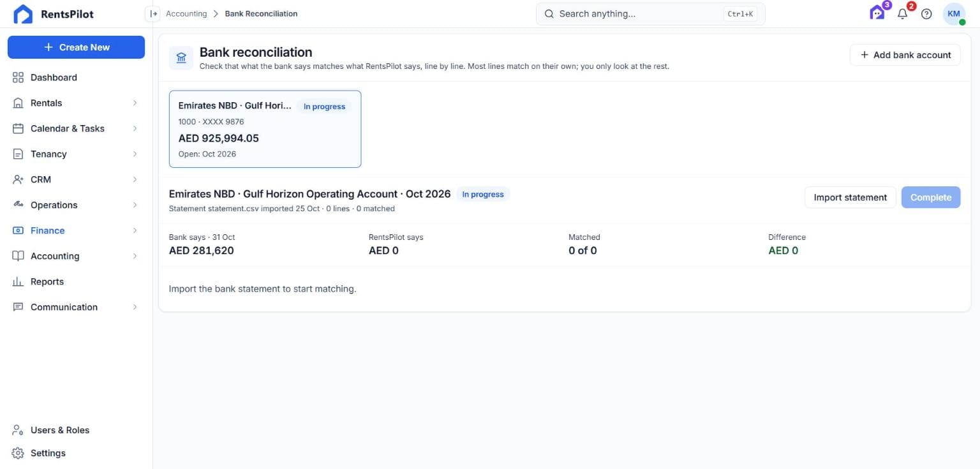Expand the CRM chevron

[x=135, y=179]
